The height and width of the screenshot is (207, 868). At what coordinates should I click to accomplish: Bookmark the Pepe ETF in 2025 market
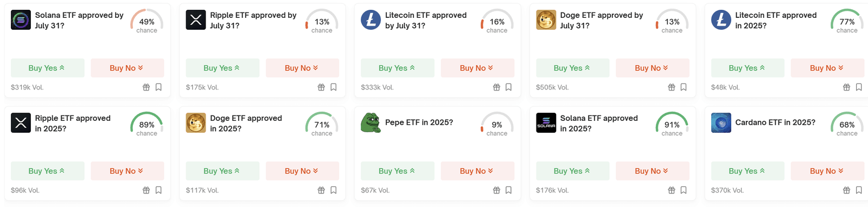[508, 190]
